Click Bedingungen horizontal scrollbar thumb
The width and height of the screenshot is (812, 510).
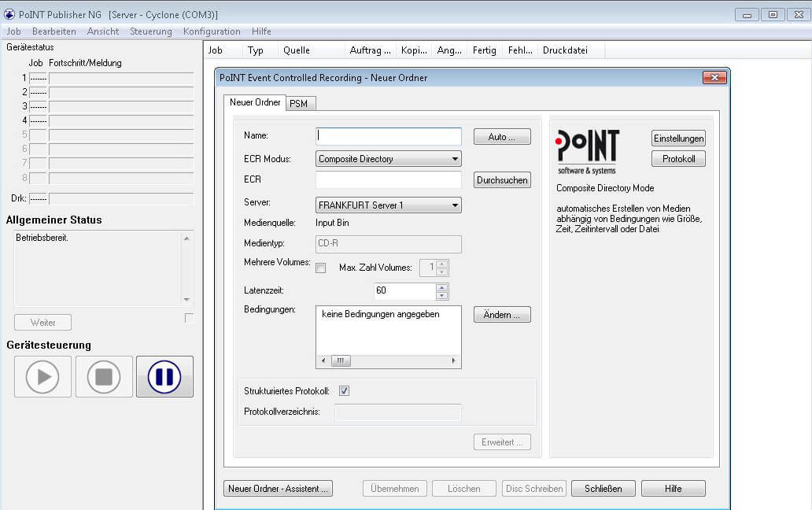(x=340, y=360)
